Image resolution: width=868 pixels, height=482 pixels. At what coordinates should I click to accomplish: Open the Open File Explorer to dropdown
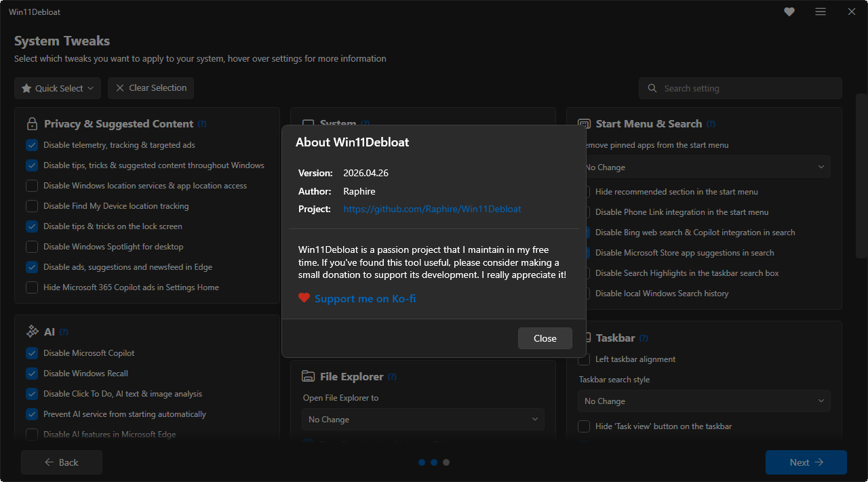[x=423, y=419]
